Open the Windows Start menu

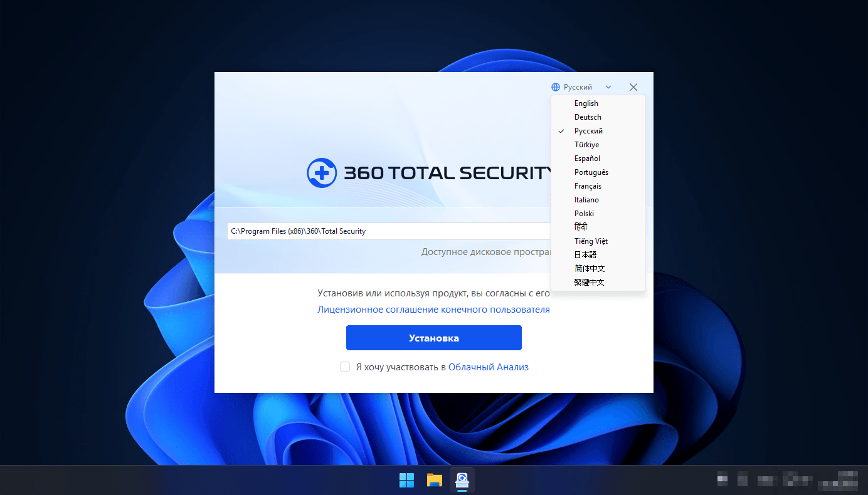click(406, 481)
